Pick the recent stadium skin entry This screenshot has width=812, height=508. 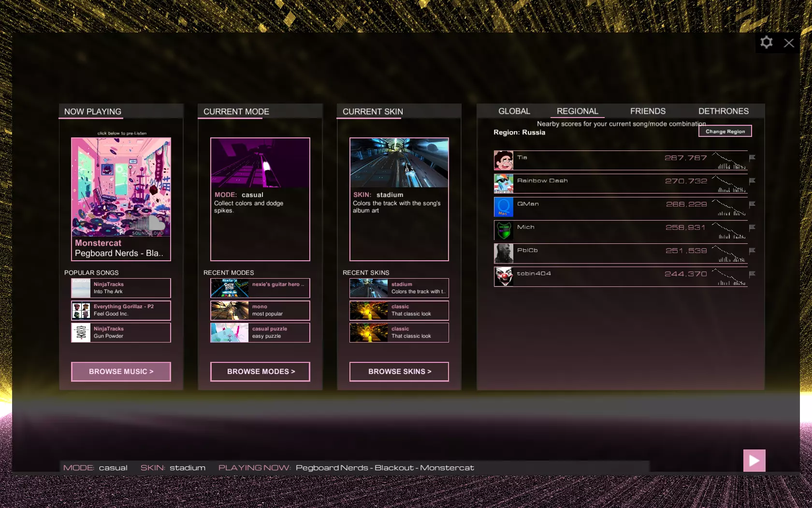click(x=399, y=288)
